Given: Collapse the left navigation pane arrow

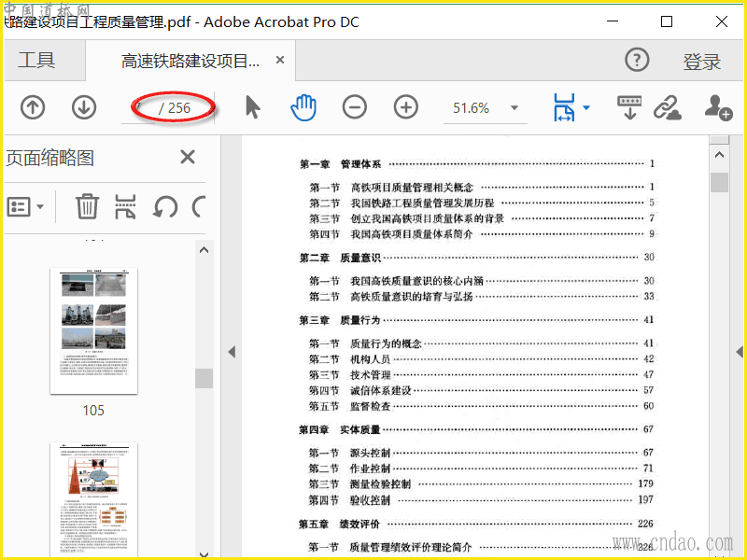Looking at the screenshot, I should coord(232,352).
